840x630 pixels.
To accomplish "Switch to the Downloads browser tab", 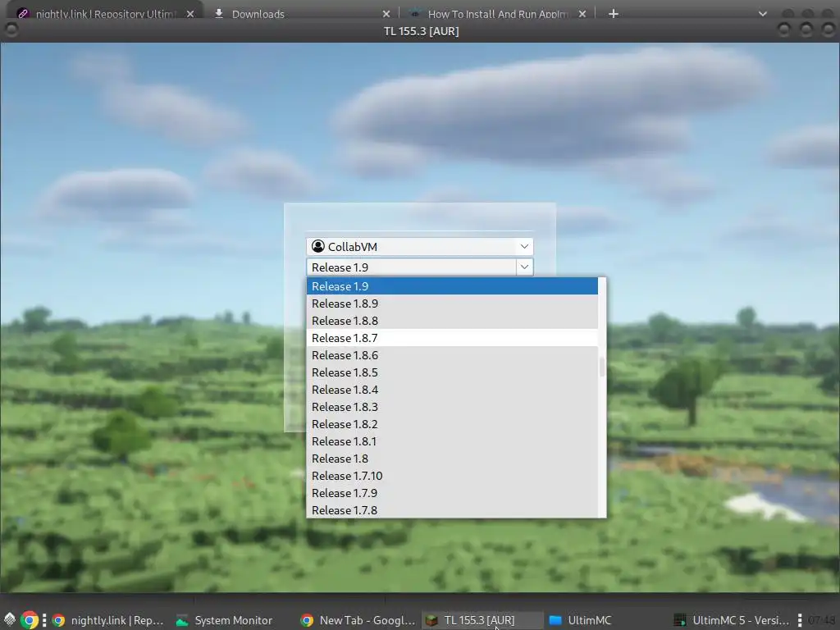I will click(258, 14).
